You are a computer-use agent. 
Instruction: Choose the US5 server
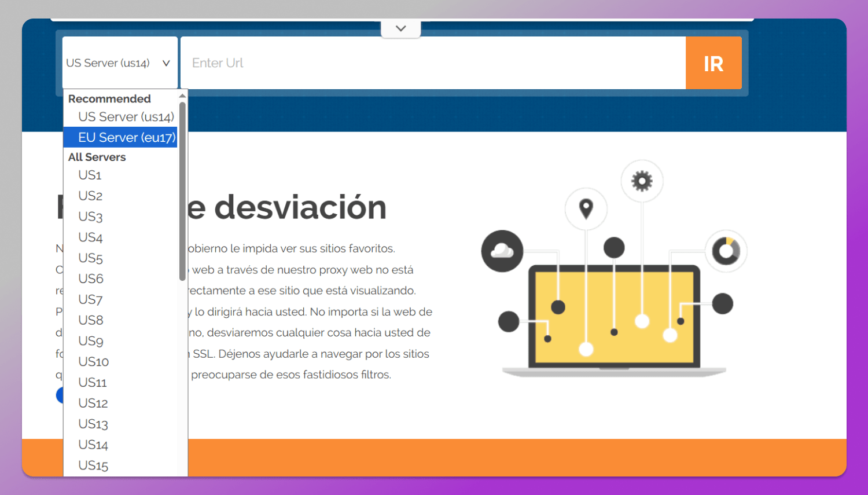(91, 258)
